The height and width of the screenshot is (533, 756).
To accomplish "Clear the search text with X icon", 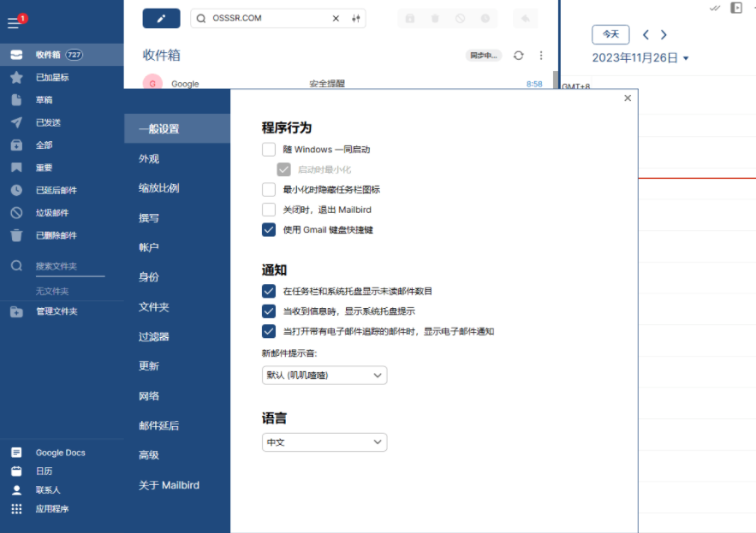I will click(336, 18).
